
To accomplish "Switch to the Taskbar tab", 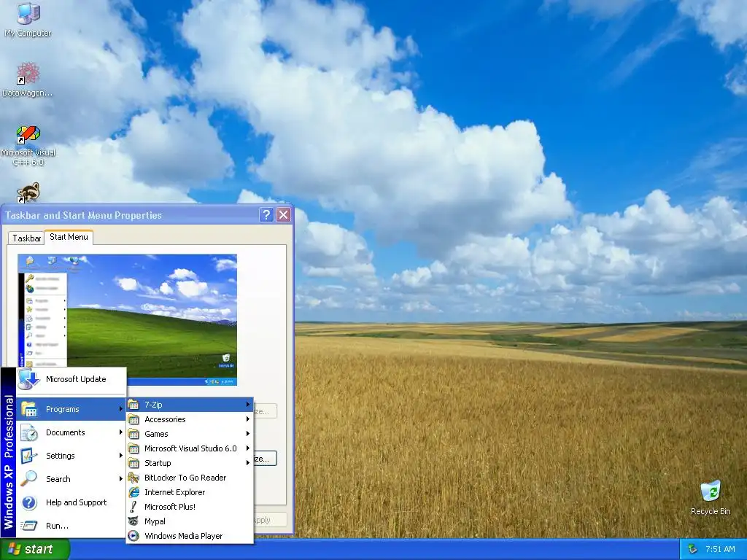I will (27, 238).
